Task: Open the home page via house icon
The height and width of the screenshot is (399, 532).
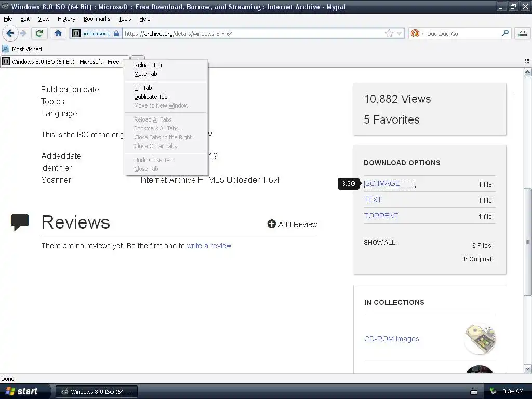Action: coord(58,33)
